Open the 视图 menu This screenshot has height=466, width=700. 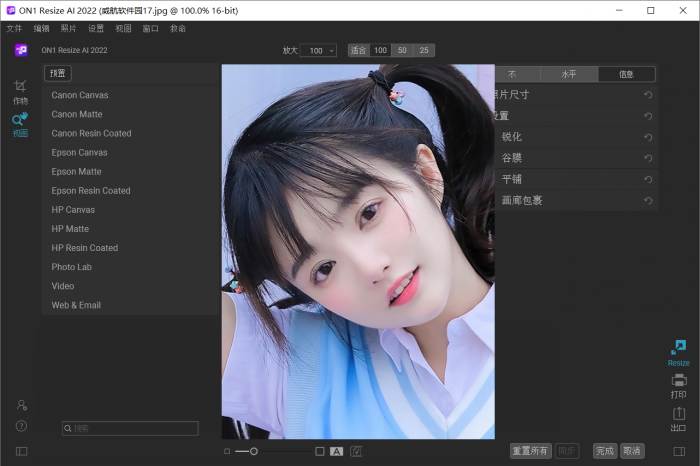point(123,29)
